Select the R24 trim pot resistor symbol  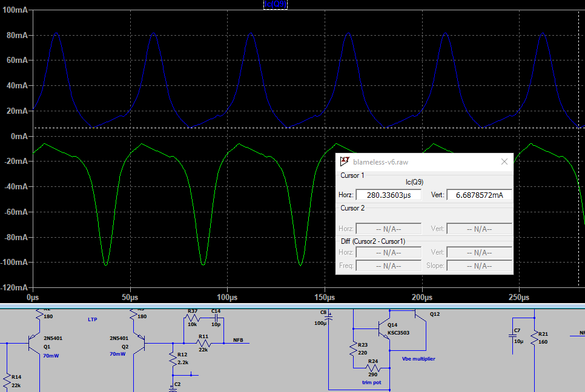[x=372, y=368]
